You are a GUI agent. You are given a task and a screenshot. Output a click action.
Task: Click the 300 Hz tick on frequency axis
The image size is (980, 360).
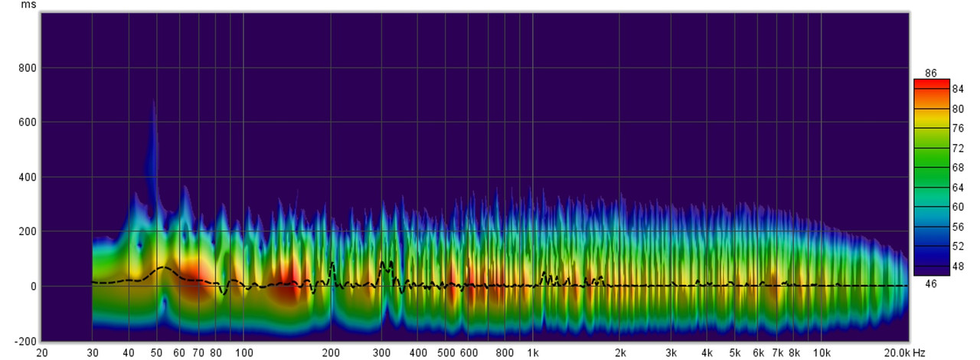click(382, 353)
